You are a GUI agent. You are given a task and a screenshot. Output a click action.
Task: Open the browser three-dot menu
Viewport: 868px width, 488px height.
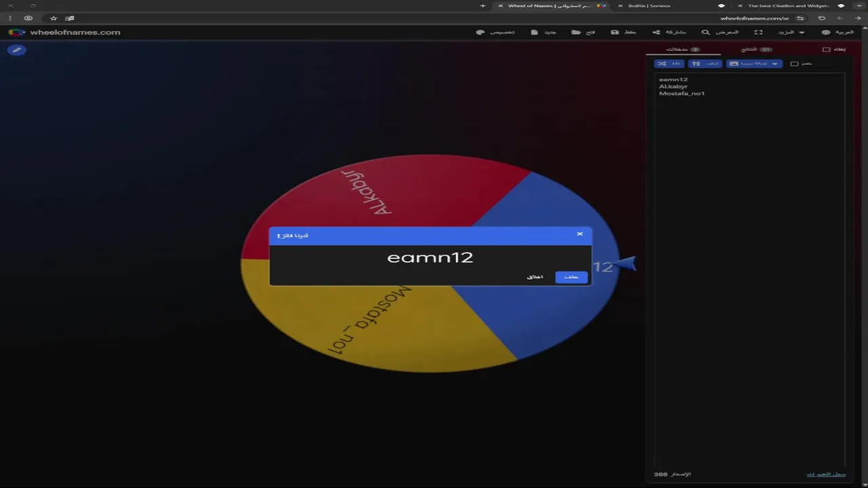(10, 18)
